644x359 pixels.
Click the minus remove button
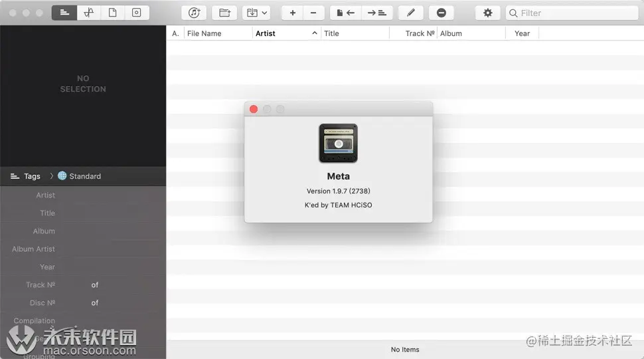(x=313, y=13)
